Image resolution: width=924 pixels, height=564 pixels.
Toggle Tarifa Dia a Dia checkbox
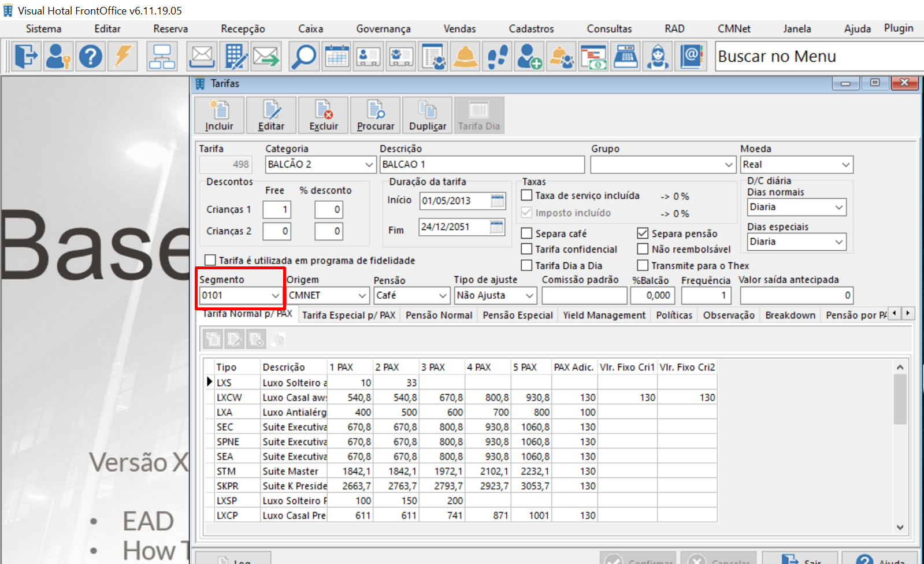[x=527, y=265]
